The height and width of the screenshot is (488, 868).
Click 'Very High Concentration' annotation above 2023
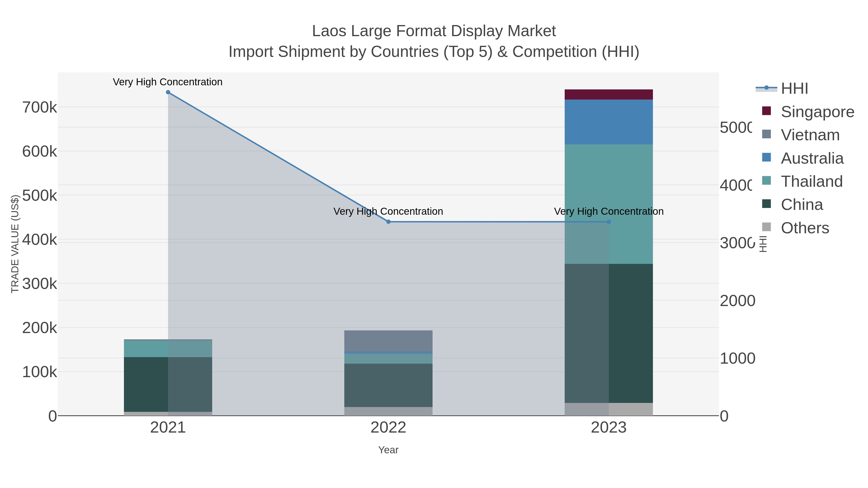[x=609, y=211]
